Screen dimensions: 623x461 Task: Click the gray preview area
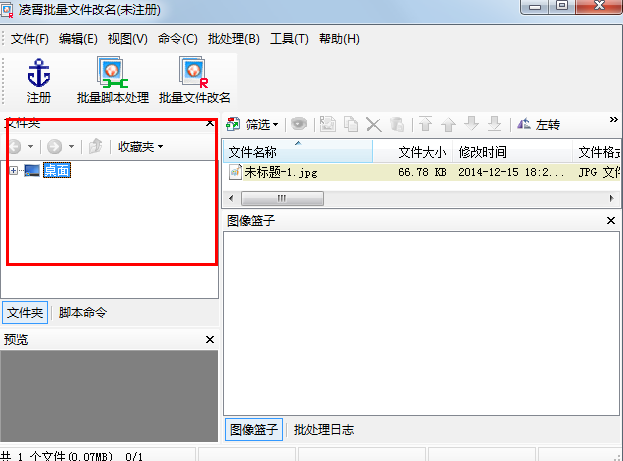tap(109, 396)
